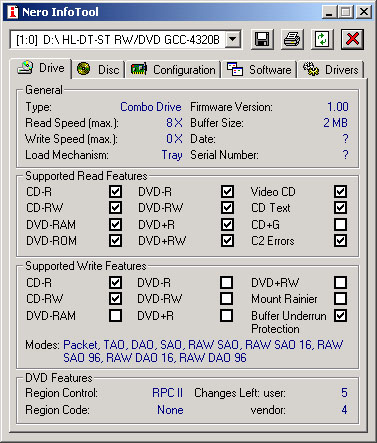Toggle DVD-RW write feature checkbox

point(227,298)
